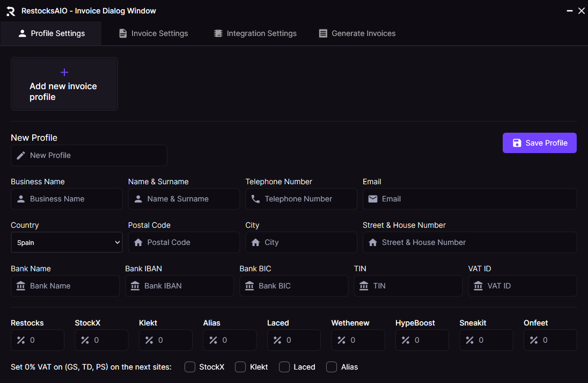This screenshot has height=383, width=588.
Task: Click Add new invoice profile card
Action: click(x=64, y=84)
